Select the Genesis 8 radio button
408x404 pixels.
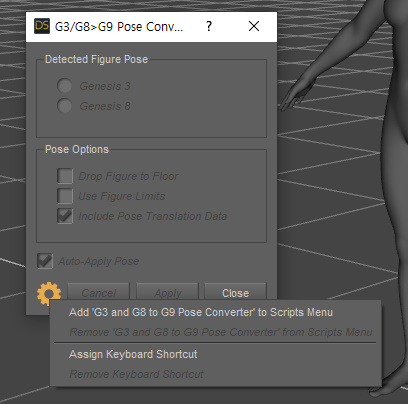(x=64, y=106)
